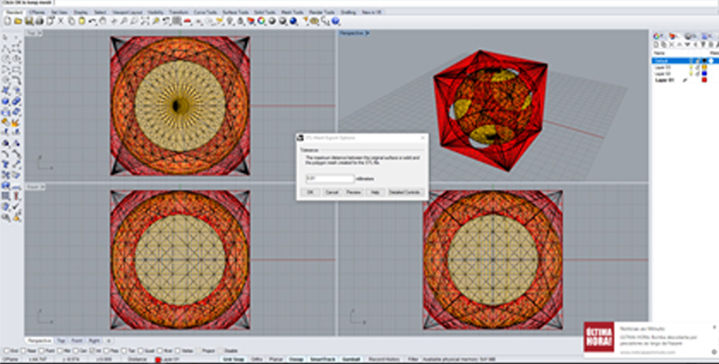Toggle the Knot osnap checkbox
The height and width of the screenshot is (364, 719).
(160, 351)
